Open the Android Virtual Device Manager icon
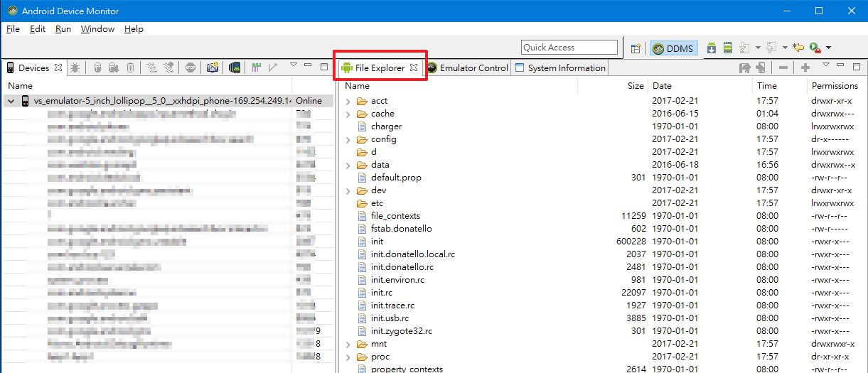Screen dimensions: 868x373 (728, 48)
